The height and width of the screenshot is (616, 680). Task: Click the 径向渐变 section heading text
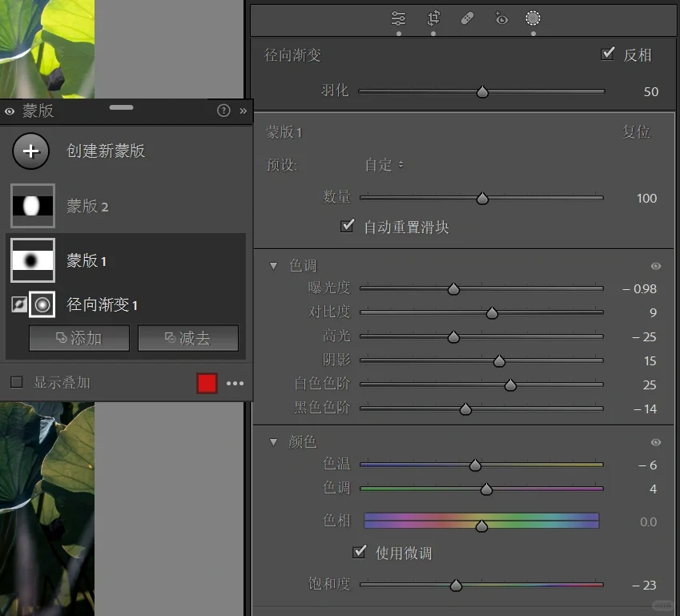[x=292, y=55]
